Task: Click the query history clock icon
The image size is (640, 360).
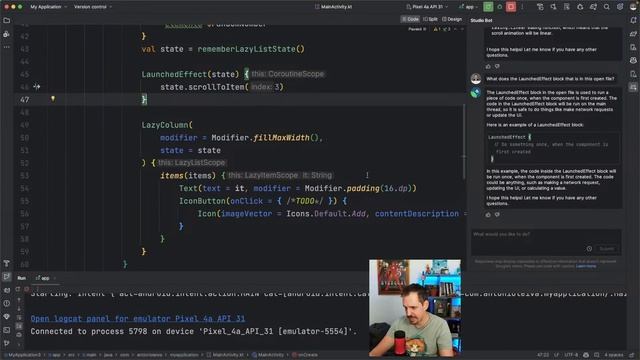Action: click(x=589, y=249)
